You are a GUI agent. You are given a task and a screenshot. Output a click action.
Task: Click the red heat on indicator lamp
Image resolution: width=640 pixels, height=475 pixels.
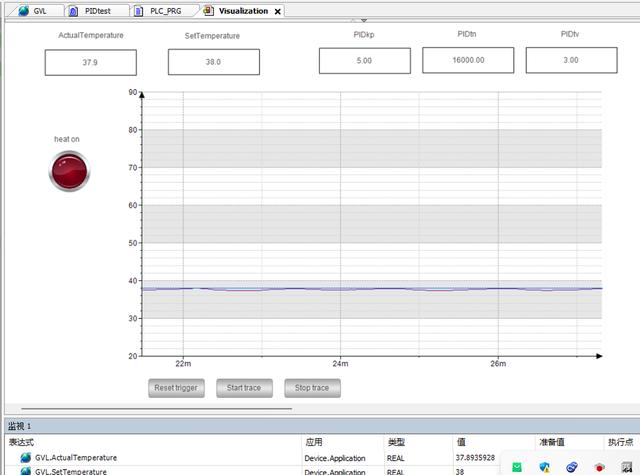click(x=69, y=171)
